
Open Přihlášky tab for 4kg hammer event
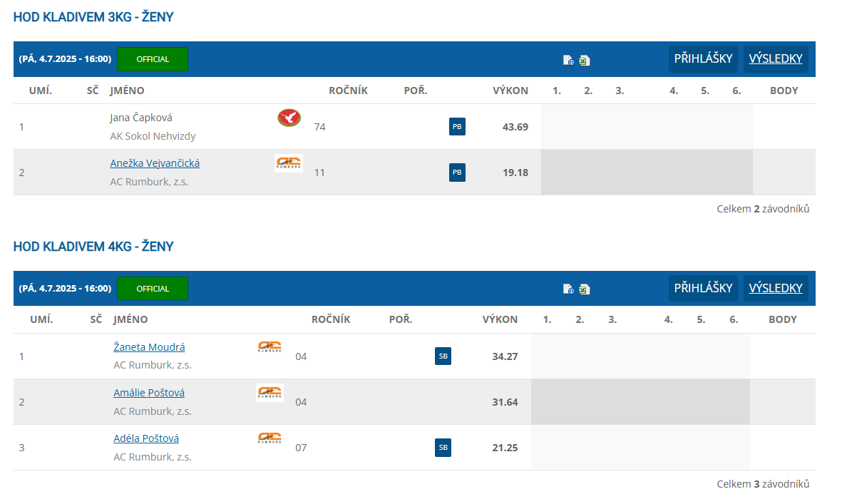point(703,288)
